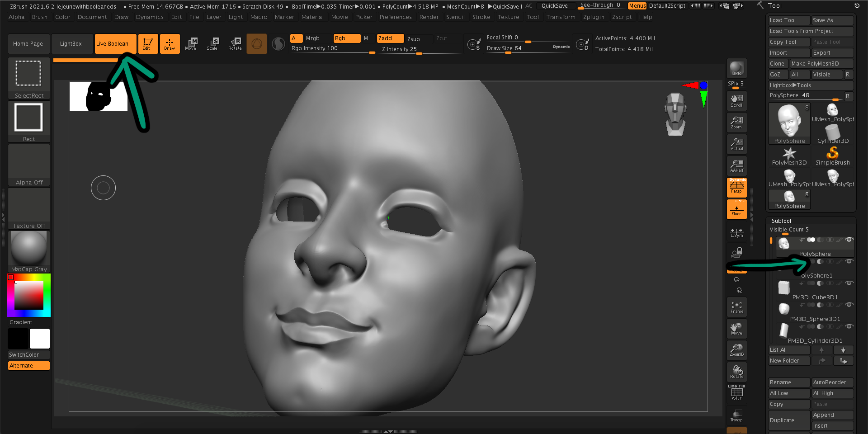Pick a color in the color picker
Viewport: 868px width, 434px height.
29,295
